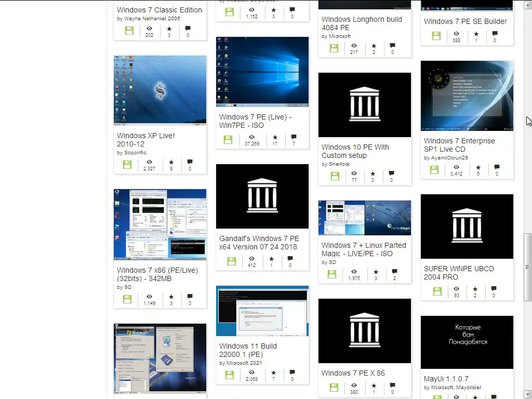This screenshot has height=399, width=532.
Task: Click views eye icon on Windows 10 PE Custom setup card
Action: 354,174
